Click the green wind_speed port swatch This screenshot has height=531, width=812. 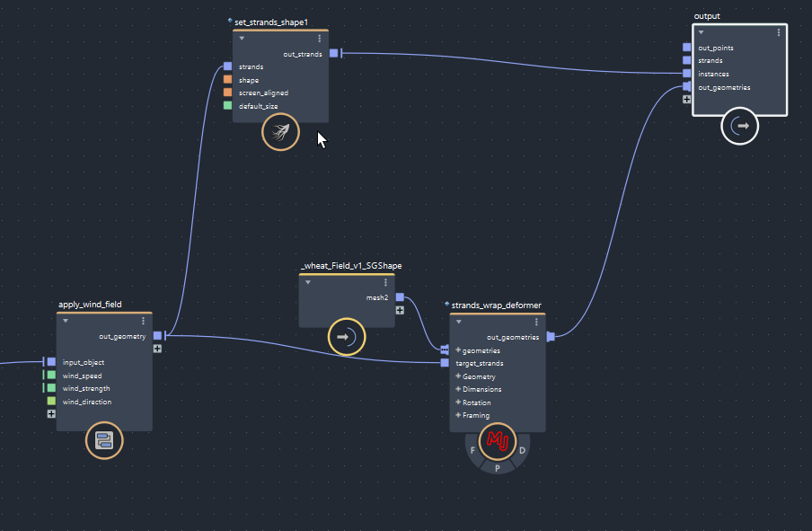pos(51,376)
